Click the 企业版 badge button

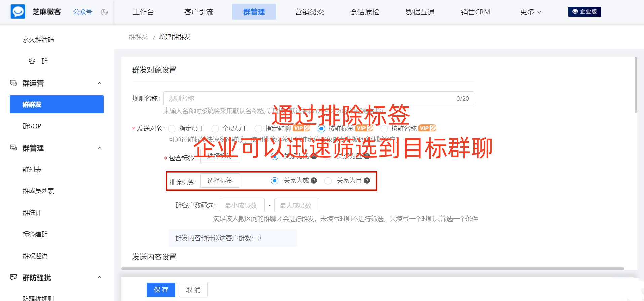[585, 12]
